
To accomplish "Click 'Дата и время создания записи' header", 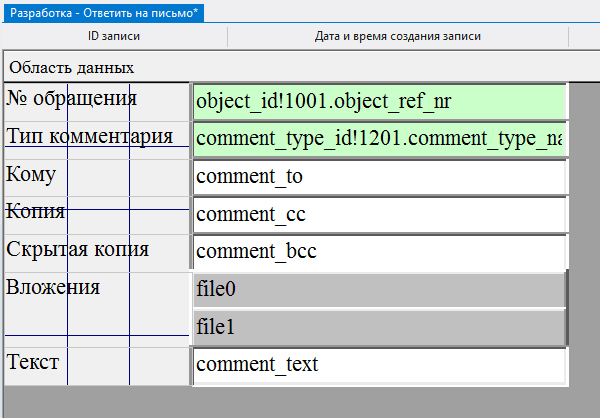I will pos(398,37).
